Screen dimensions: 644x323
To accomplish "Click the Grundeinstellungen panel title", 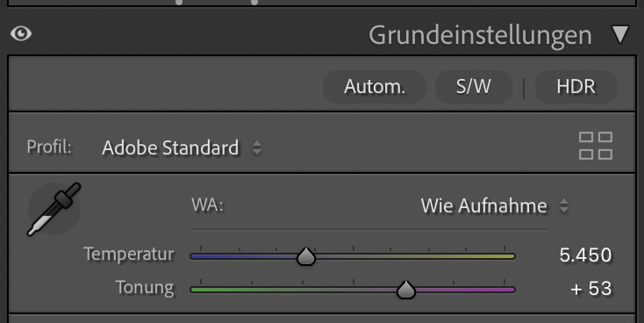I will click(480, 36).
